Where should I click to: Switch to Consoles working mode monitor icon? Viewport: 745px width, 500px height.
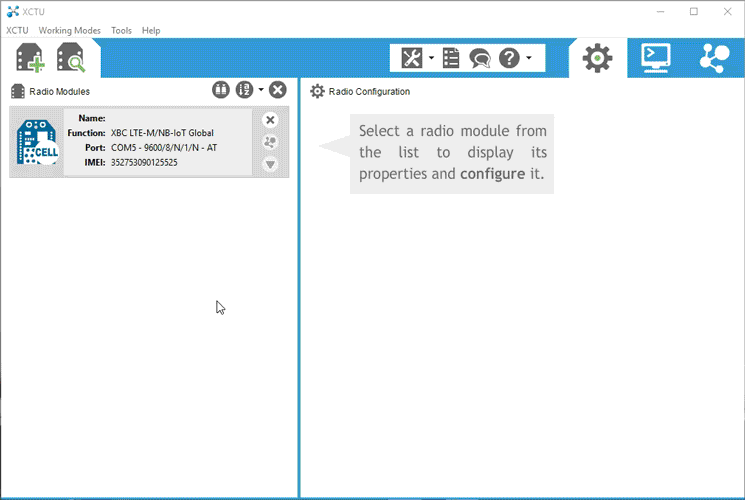point(656,58)
